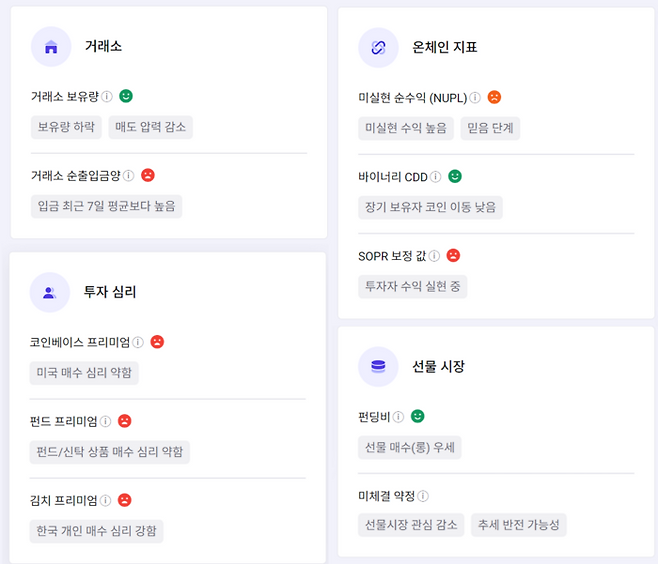Click the 선물 시장 coin stack icon
This screenshot has height=564, width=658.
pos(378,366)
